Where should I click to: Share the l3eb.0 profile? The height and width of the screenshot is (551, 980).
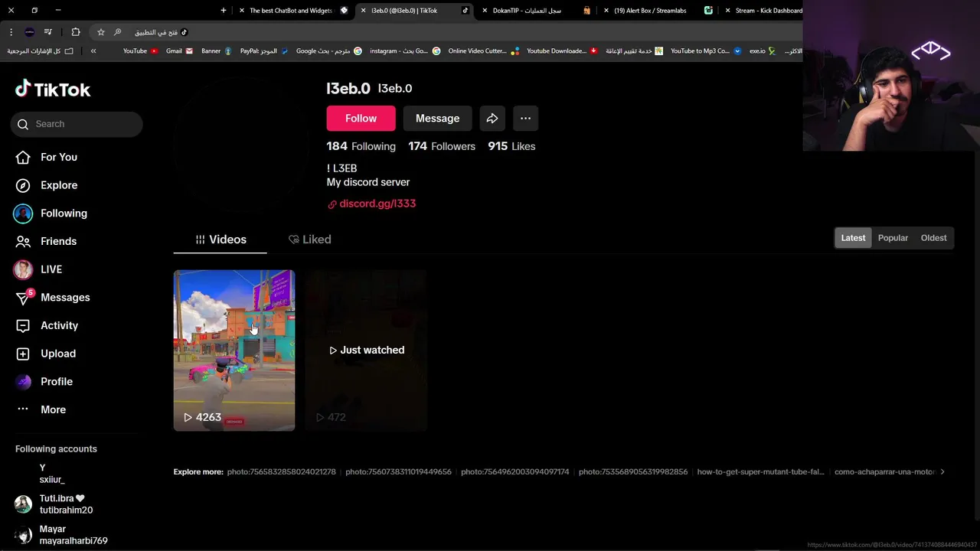pyautogui.click(x=492, y=119)
